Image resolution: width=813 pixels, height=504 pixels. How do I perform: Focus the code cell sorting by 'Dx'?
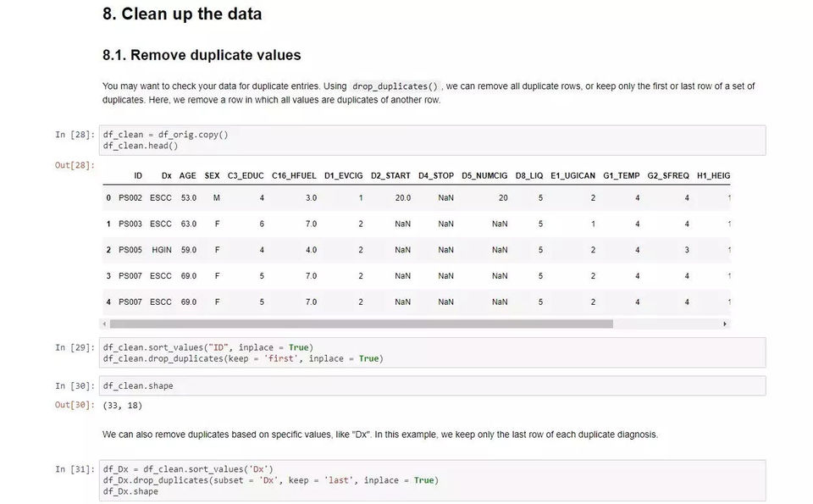(433, 480)
